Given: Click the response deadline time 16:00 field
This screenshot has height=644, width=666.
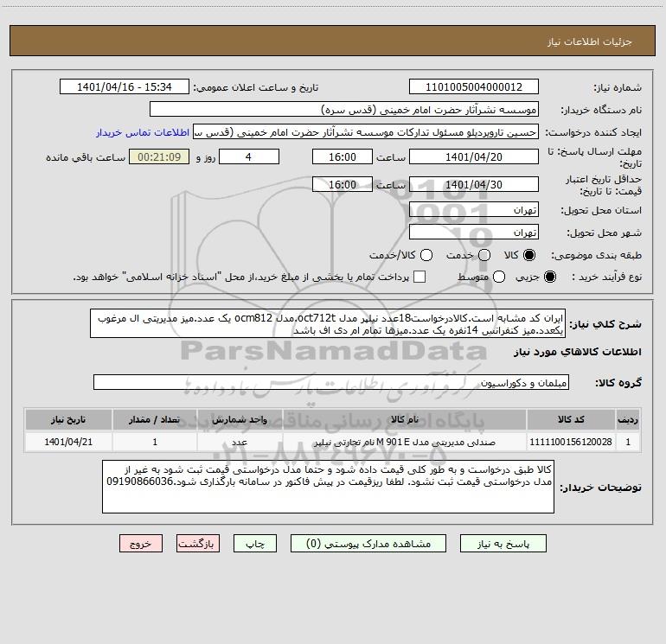Looking at the screenshot, I should coord(343,156).
